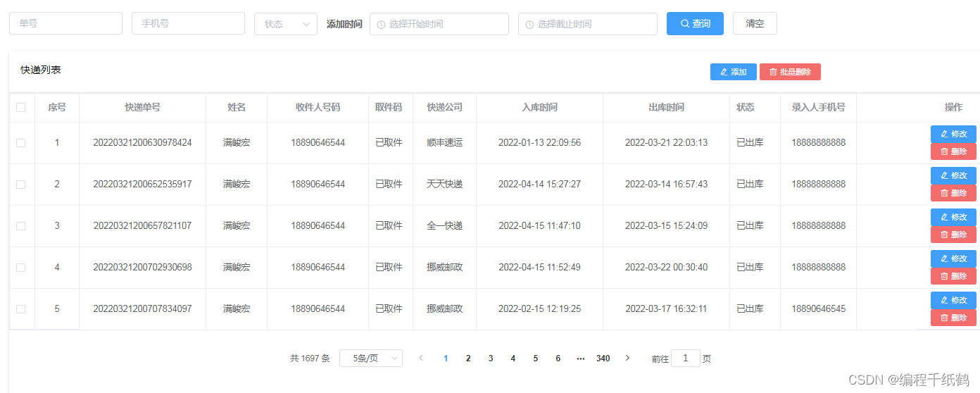Click exit time 2022-03-22 00:30:40

tap(667, 268)
